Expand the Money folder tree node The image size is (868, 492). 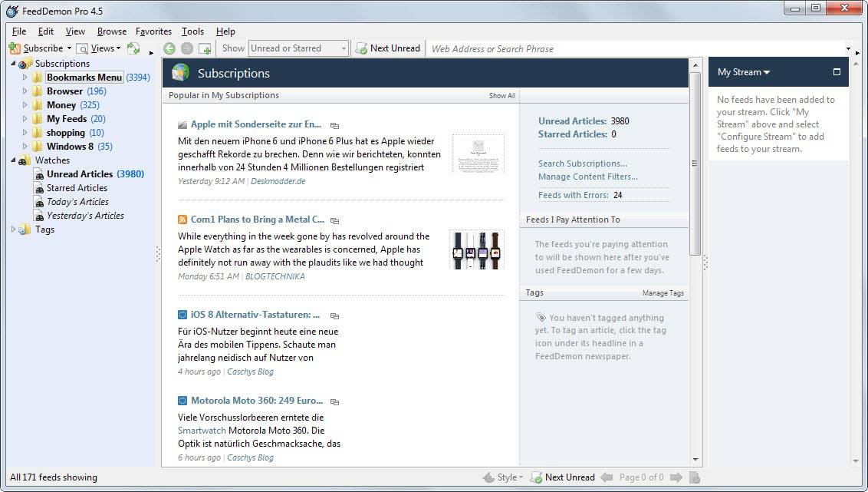[x=25, y=104]
